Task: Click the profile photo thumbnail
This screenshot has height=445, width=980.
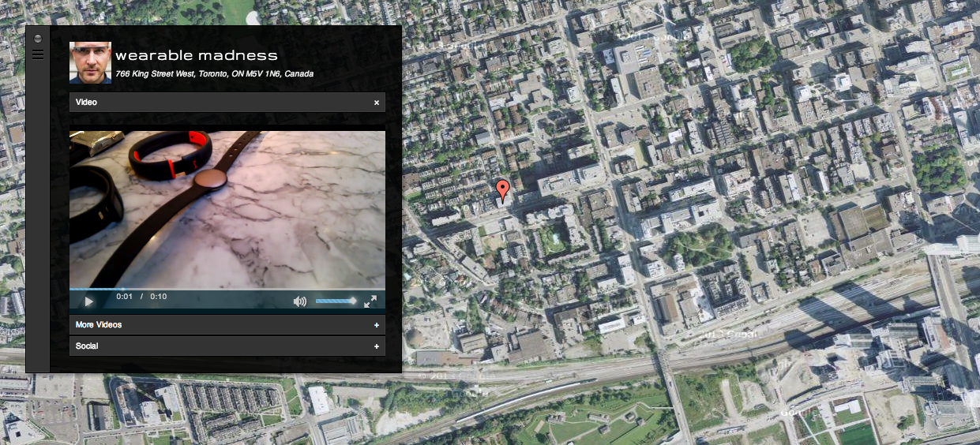Action: [x=90, y=63]
